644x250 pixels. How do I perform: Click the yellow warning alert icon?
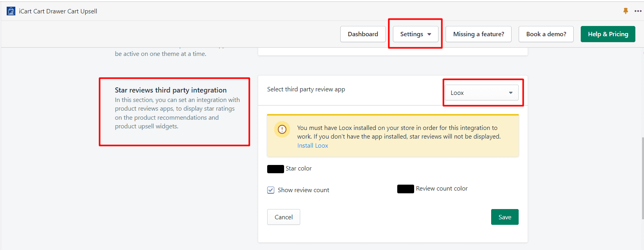282,129
